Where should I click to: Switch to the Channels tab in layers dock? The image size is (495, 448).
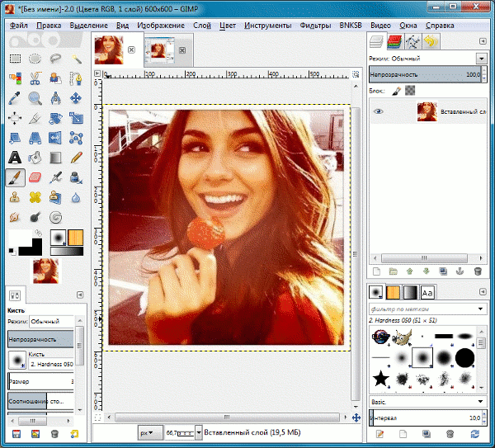pyautogui.click(x=394, y=41)
